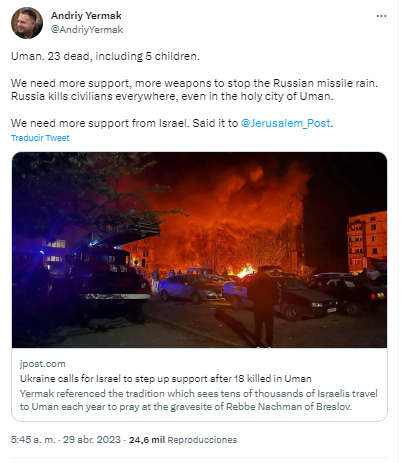Image resolution: width=403 pixels, height=463 pixels.
Task: Click the silhouetted person in the photo
Action: pos(263,308)
